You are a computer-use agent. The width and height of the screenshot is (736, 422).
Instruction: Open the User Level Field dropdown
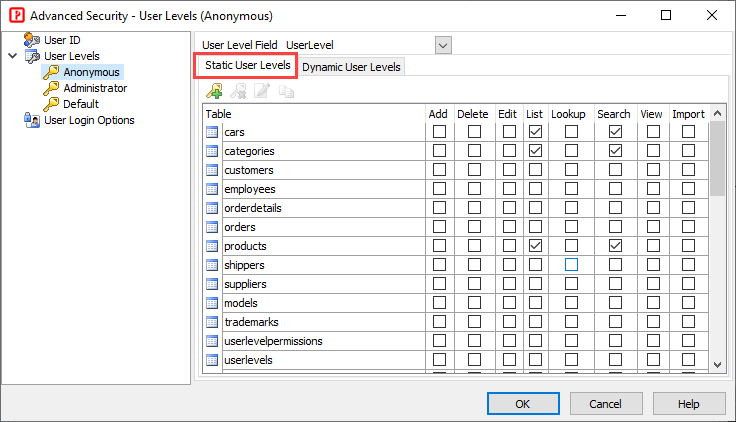(x=443, y=45)
